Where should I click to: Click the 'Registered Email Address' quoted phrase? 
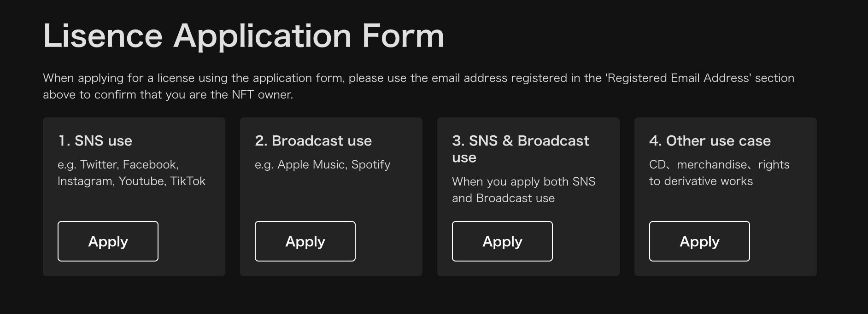[679, 78]
